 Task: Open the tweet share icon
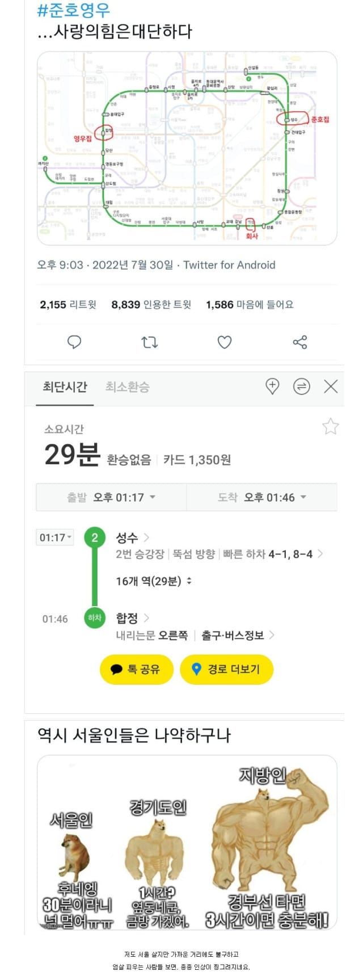click(x=299, y=342)
